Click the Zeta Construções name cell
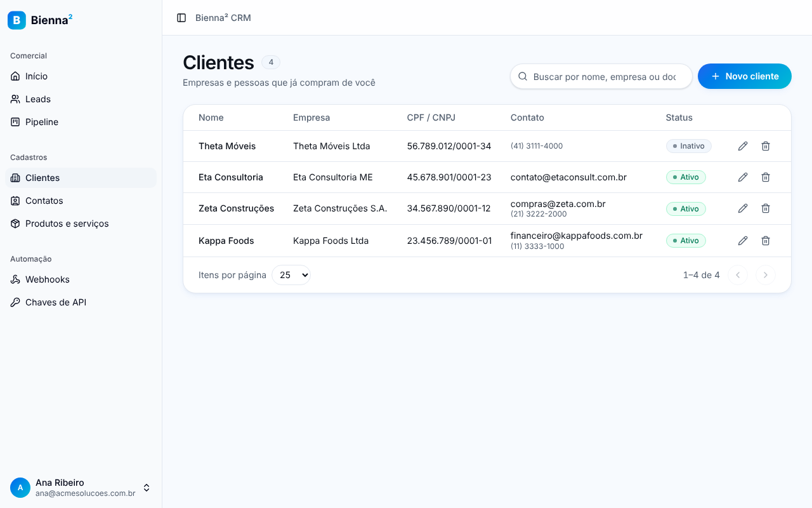 point(237,208)
